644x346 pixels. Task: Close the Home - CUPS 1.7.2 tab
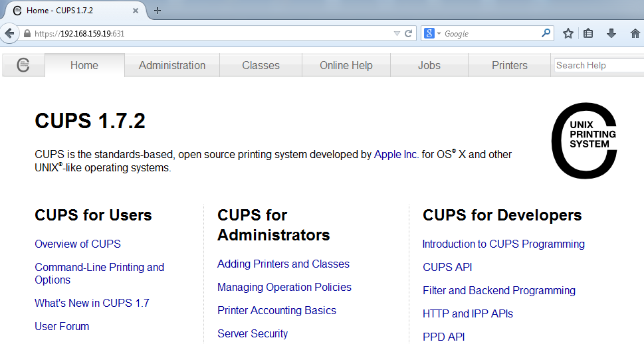coord(135,11)
